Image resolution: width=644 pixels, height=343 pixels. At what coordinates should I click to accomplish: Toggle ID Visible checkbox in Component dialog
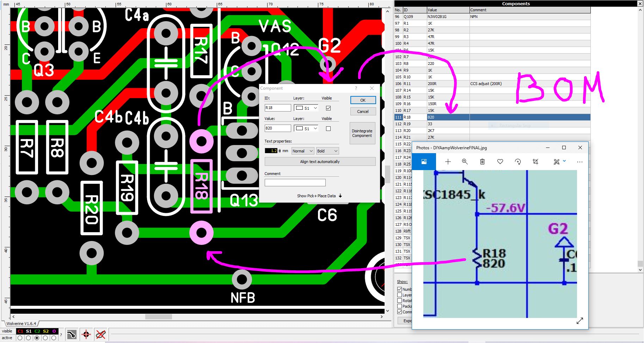pyautogui.click(x=328, y=108)
